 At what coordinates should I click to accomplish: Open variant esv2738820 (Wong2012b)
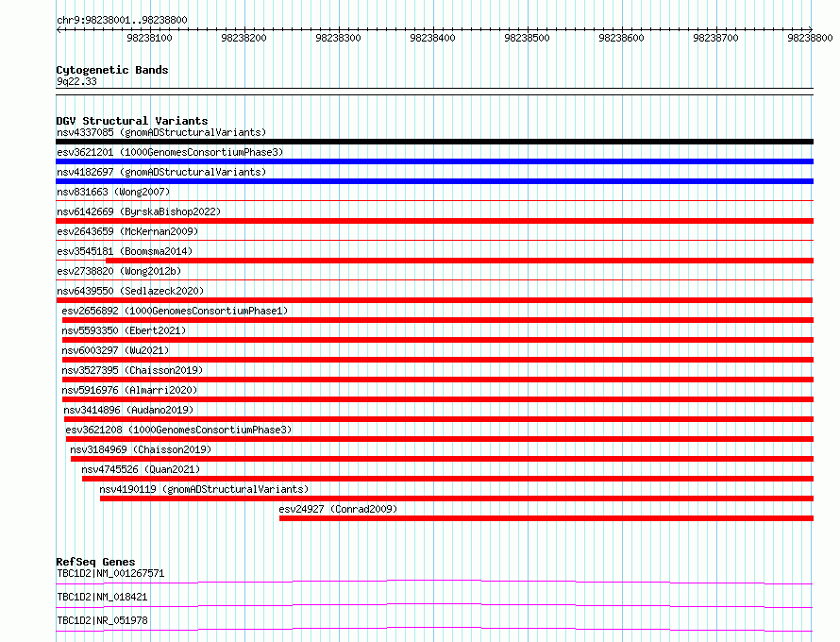coord(119,271)
